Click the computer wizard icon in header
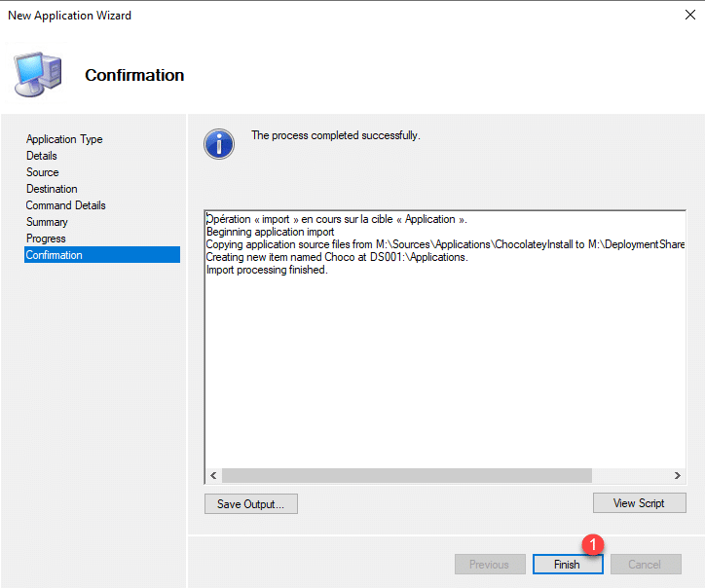The width and height of the screenshot is (705, 588). [x=38, y=73]
